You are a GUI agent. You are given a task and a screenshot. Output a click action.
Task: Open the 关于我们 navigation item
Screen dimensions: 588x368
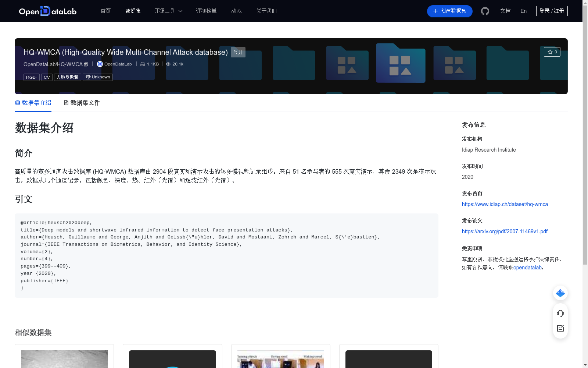point(266,11)
